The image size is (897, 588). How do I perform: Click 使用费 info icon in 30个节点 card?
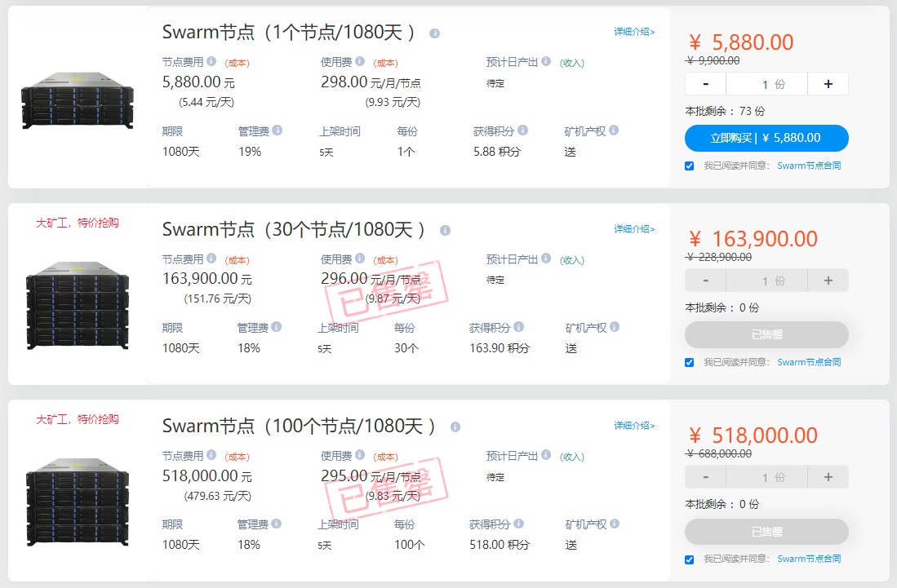point(360,259)
